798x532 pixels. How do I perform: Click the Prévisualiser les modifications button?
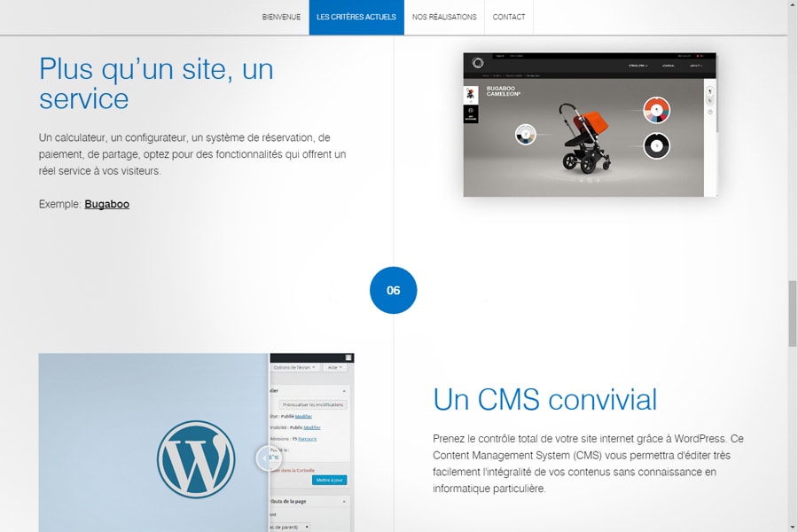[x=313, y=404]
